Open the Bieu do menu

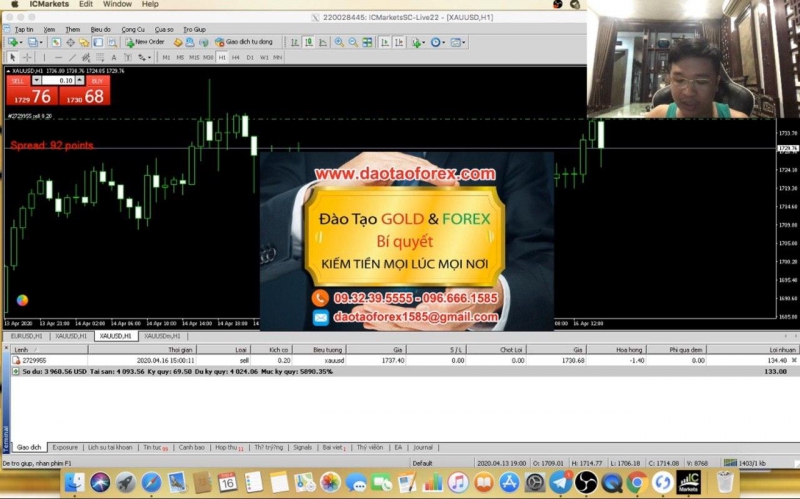pos(100,30)
